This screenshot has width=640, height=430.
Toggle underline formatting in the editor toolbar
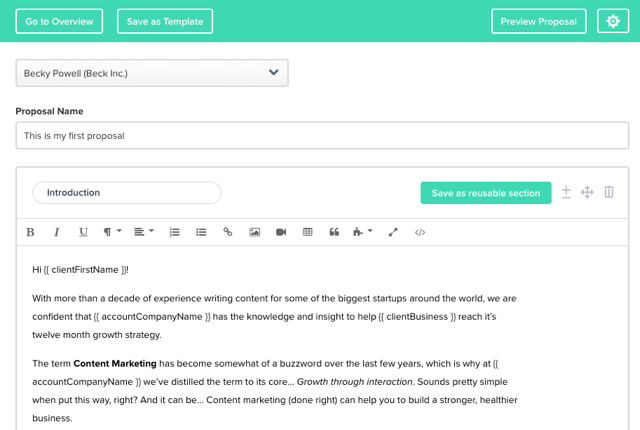(x=83, y=232)
